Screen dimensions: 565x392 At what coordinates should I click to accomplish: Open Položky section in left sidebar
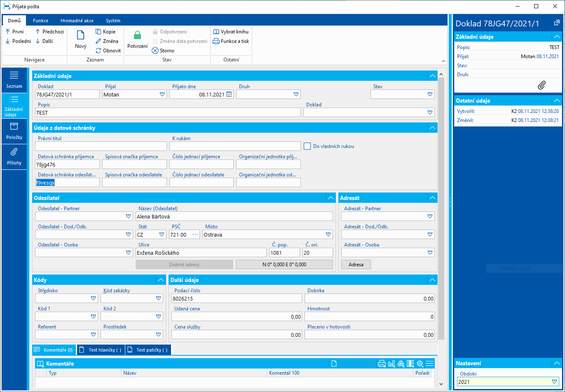14,131
